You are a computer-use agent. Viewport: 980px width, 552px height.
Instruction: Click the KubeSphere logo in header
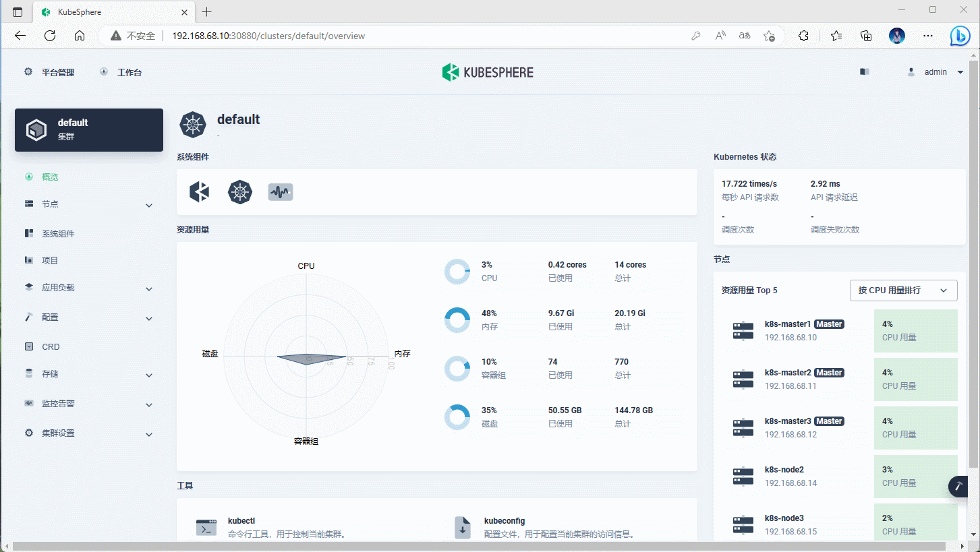488,72
